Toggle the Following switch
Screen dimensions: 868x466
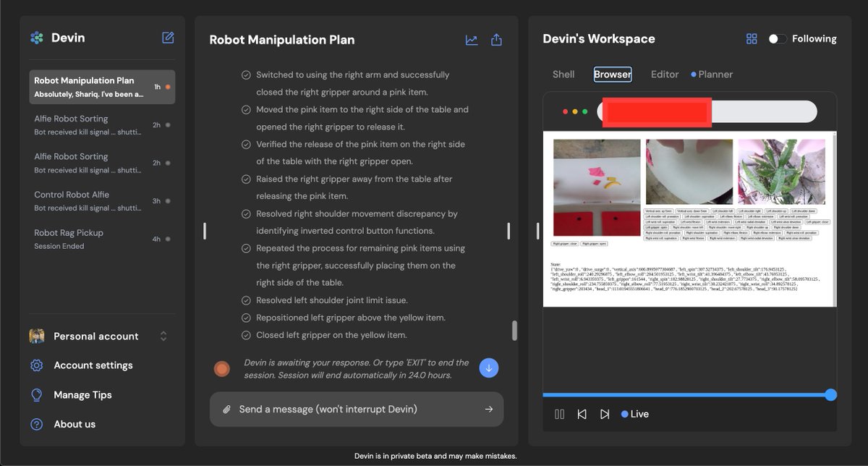pos(778,39)
